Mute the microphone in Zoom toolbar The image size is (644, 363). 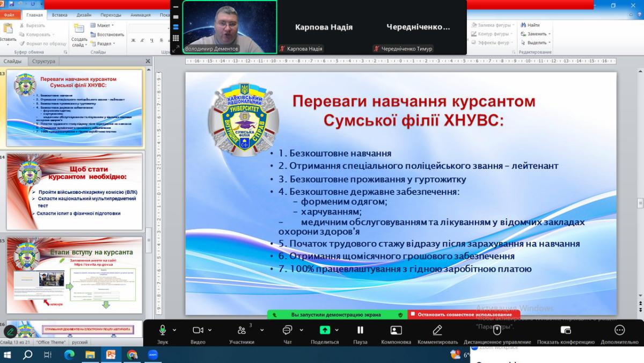pos(162,330)
